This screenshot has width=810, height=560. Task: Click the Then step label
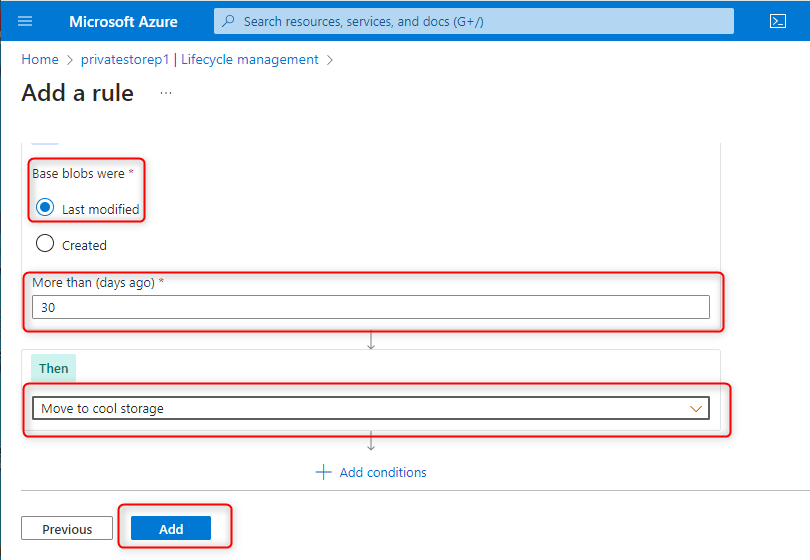pyautogui.click(x=54, y=368)
